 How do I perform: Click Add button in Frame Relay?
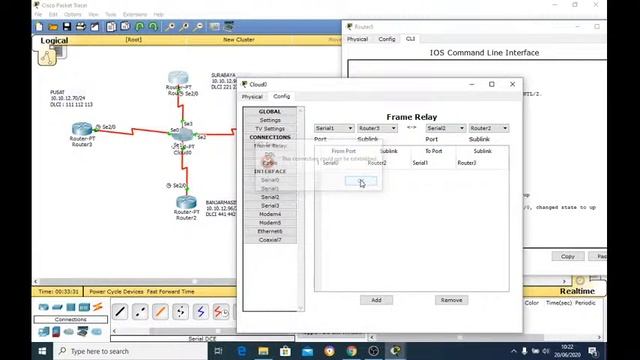click(x=376, y=300)
